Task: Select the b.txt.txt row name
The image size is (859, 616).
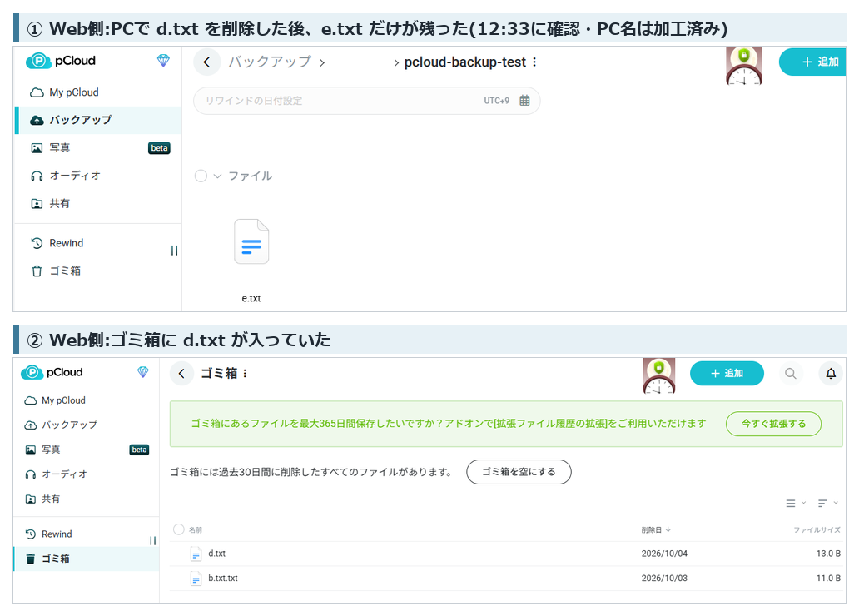Action: 223,579
